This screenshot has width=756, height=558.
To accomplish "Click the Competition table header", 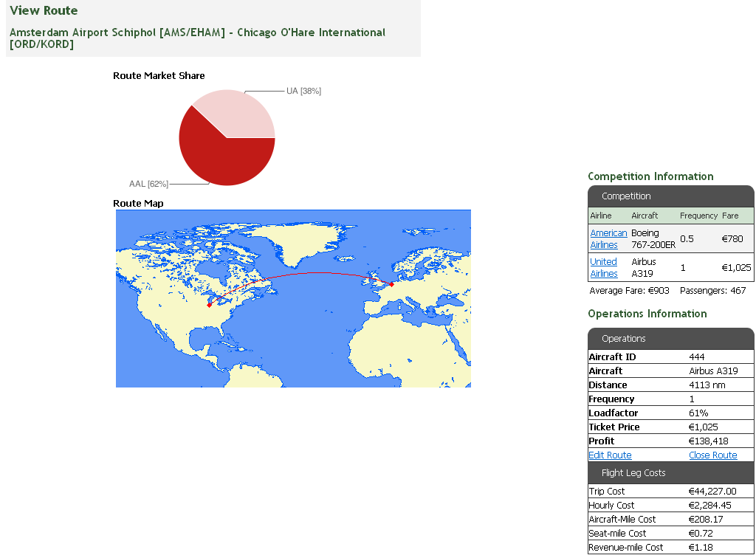I will [626, 196].
